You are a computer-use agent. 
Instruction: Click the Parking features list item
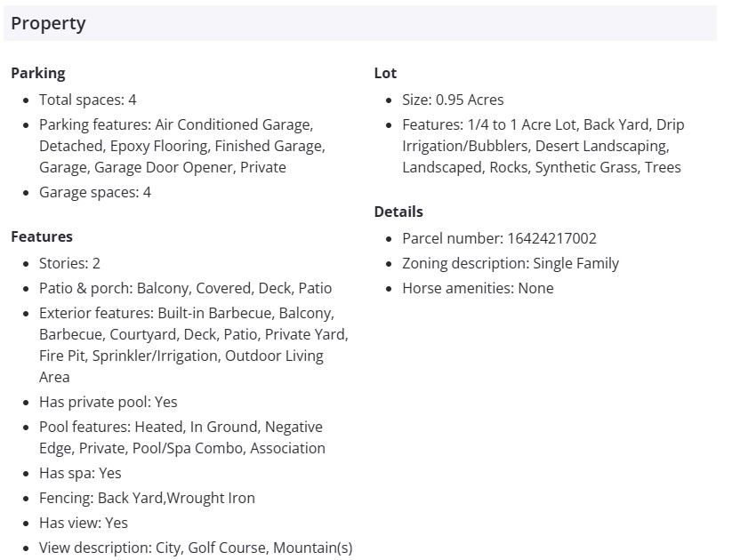click(176, 146)
